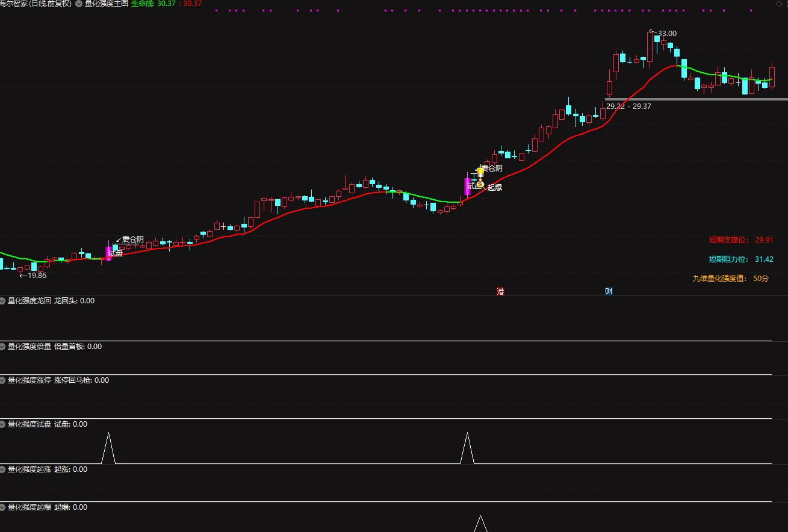This screenshot has height=532, width=788.
Task: Click the 起涨: 0.00 value
Action: (70, 469)
